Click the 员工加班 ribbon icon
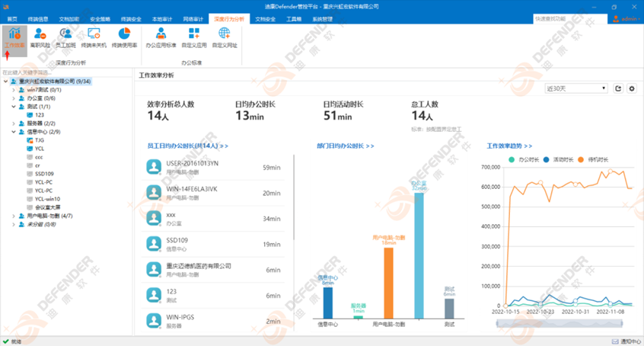The width and height of the screenshot is (644, 346). pyautogui.click(x=66, y=37)
